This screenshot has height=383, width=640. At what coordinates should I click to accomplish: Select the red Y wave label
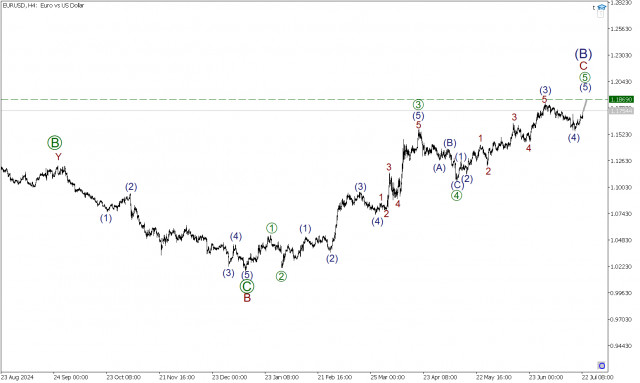(58, 157)
